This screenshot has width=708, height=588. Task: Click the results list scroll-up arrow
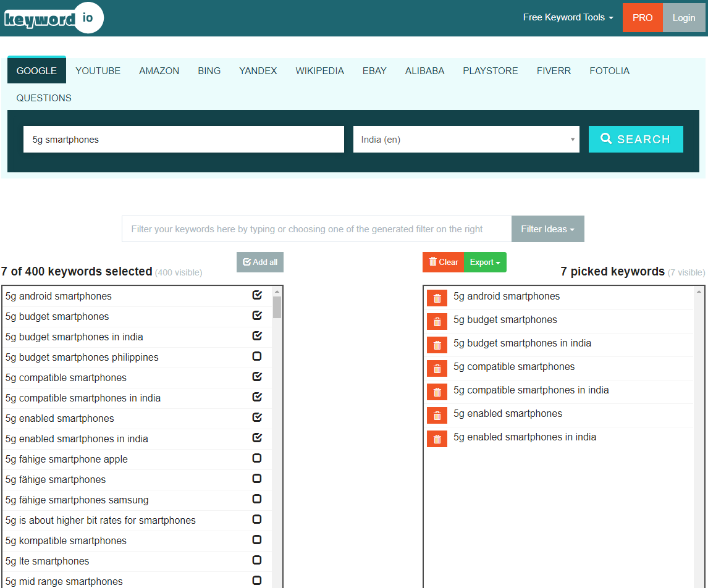point(277,292)
